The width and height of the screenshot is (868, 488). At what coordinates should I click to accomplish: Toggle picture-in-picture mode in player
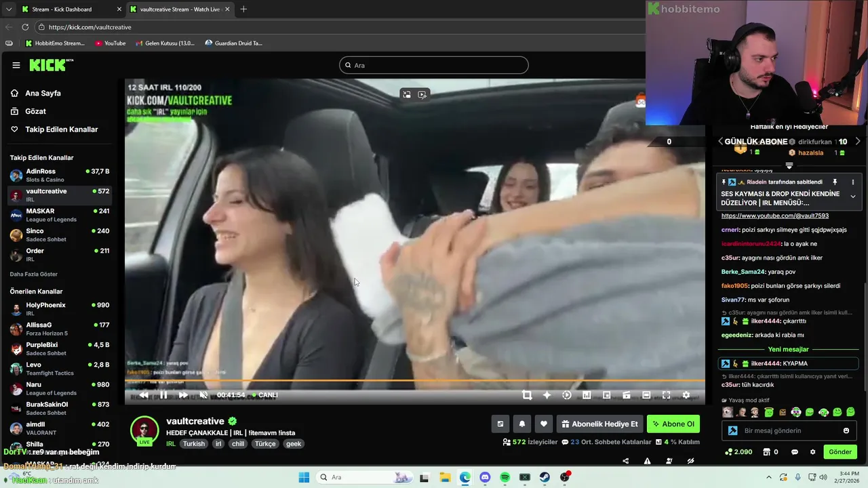(606, 395)
